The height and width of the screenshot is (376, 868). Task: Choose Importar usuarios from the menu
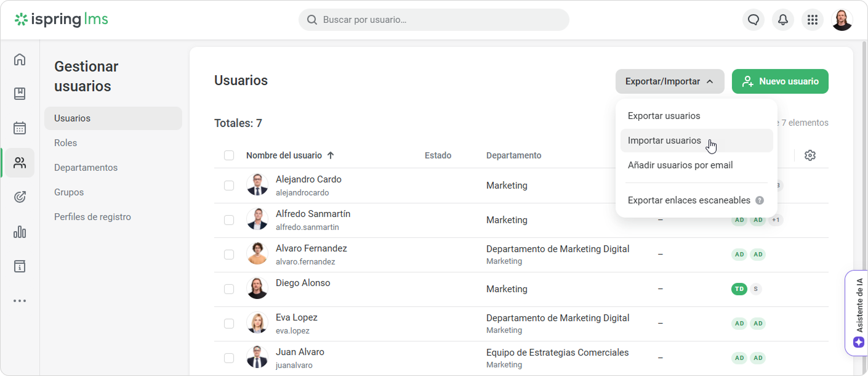click(664, 141)
